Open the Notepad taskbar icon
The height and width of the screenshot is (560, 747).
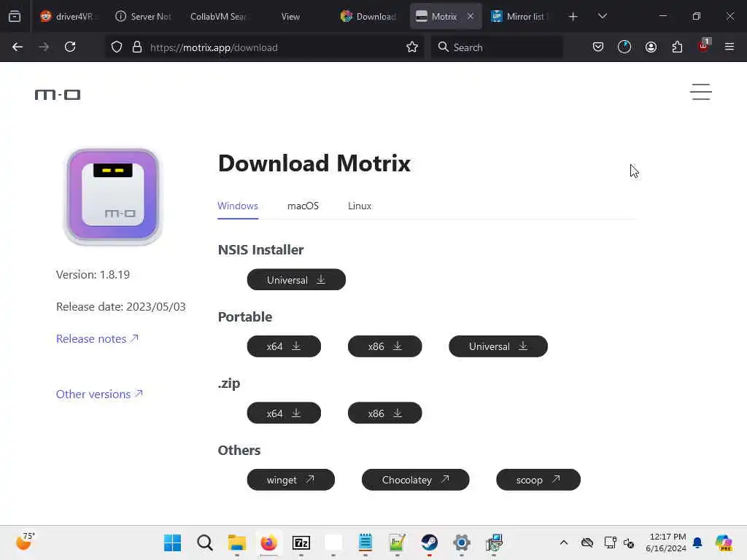pyautogui.click(x=365, y=542)
